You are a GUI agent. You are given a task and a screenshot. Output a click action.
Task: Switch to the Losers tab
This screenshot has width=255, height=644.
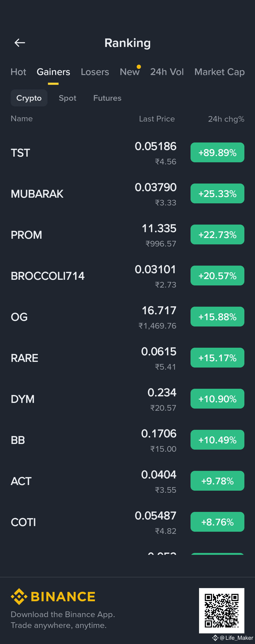tap(95, 72)
